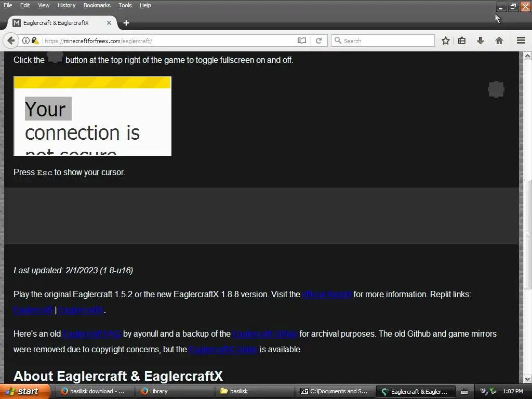Switch to basilisk folder taskbar window
This screenshot has height=399, width=532.
click(x=255, y=391)
